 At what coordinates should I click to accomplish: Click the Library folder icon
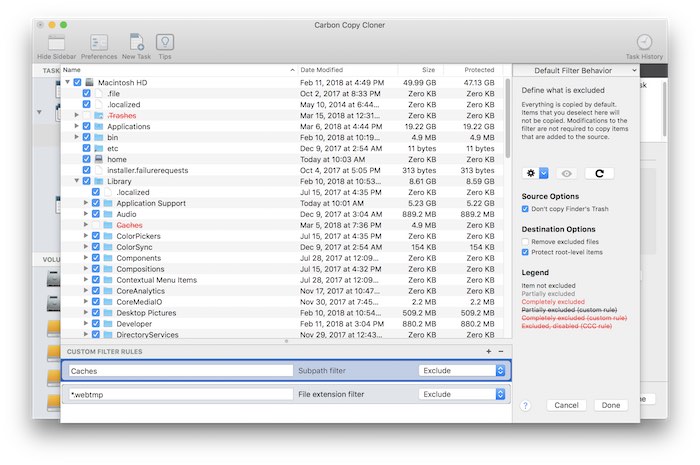click(x=99, y=181)
